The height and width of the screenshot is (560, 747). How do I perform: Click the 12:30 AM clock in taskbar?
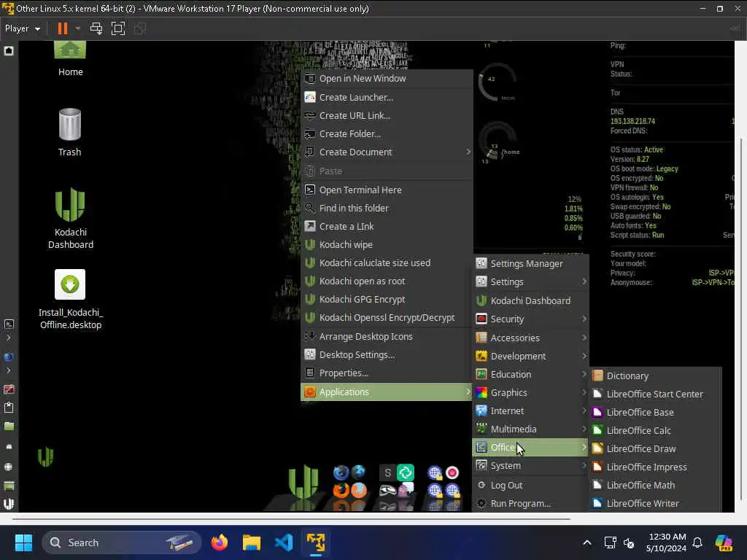point(667,542)
